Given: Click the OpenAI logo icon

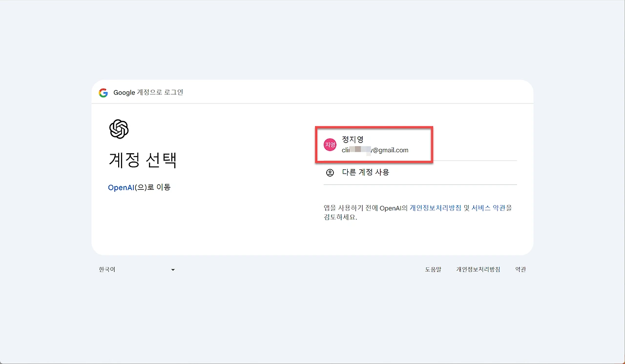Looking at the screenshot, I should [x=119, y=129].
